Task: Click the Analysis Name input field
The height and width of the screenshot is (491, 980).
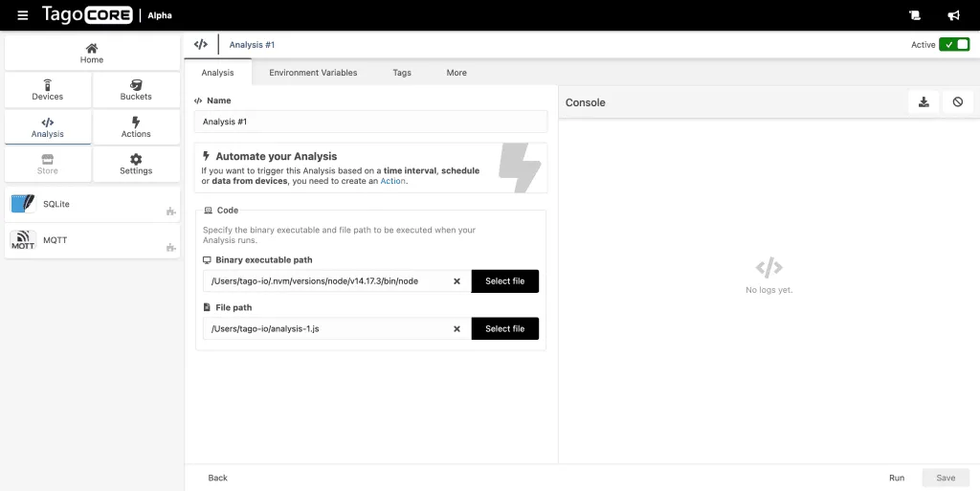Action: (x=370, y=122)
